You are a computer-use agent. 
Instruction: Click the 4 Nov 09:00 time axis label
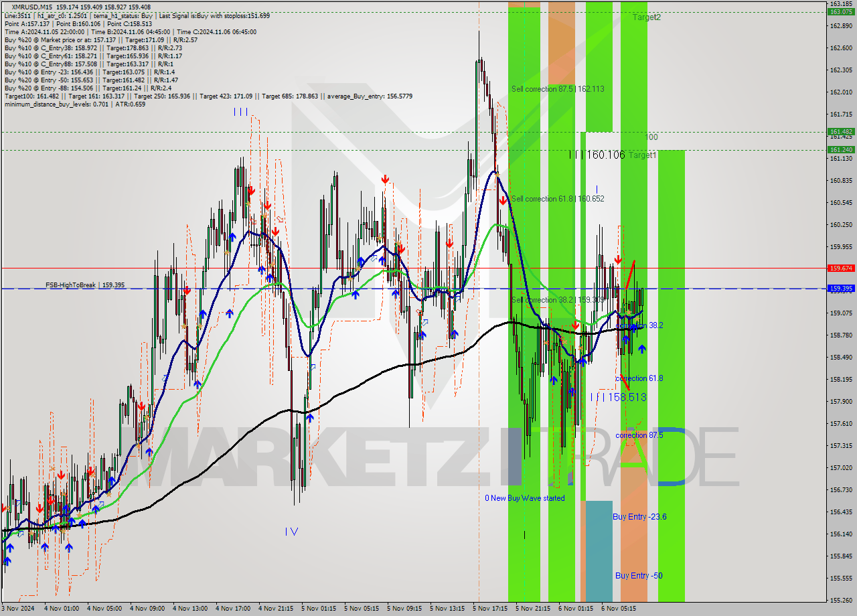(x=147, y=609)
